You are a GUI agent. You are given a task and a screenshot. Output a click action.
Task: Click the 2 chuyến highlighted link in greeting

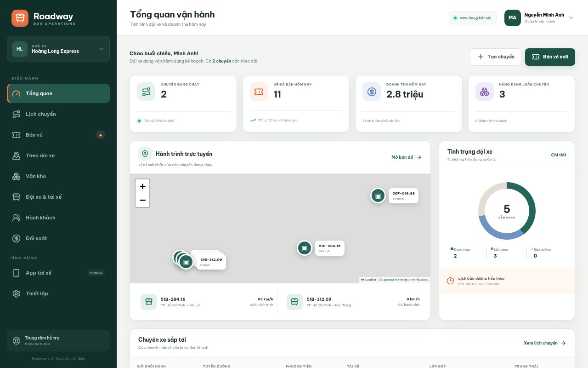[x=222, y=61]
